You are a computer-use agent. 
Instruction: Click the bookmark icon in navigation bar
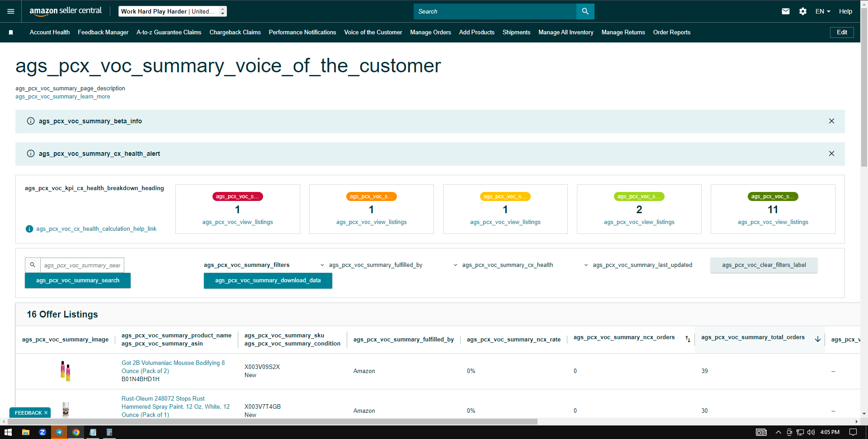(x=11, y=33)
